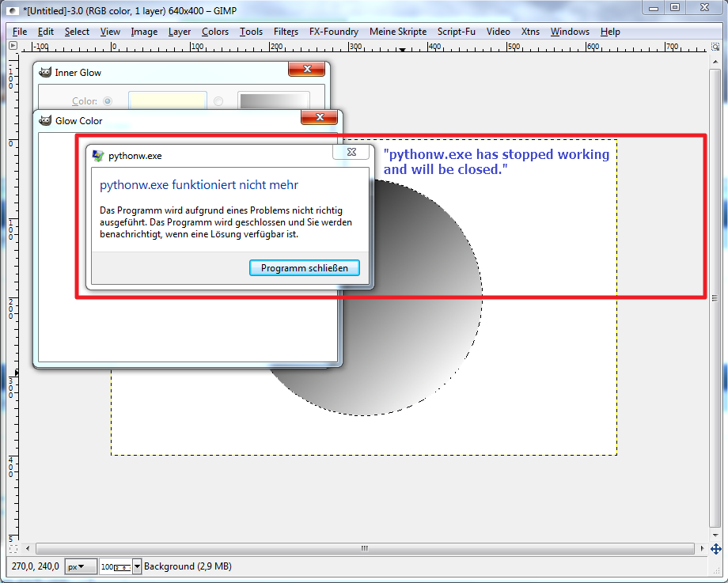728x583 pixels.
Task: Open the FX-Foundry menu
Action: pyautogui.click(x=334, y=32)
